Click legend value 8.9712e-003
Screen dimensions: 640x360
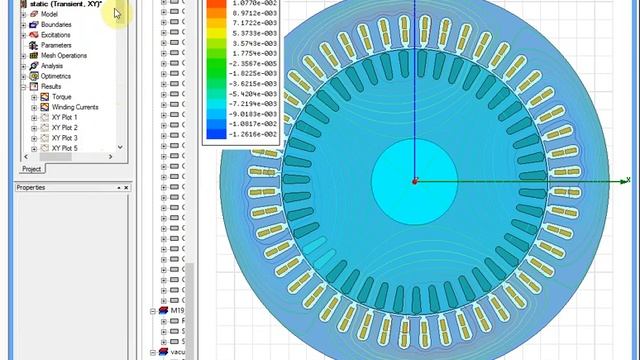(x=254, y=13)
